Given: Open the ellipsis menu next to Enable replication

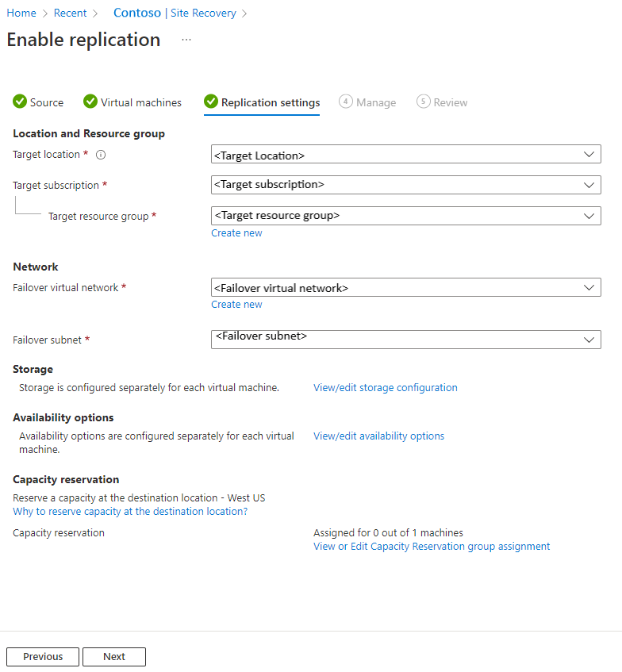Looking at the screenshot, I should click(186, 41).
